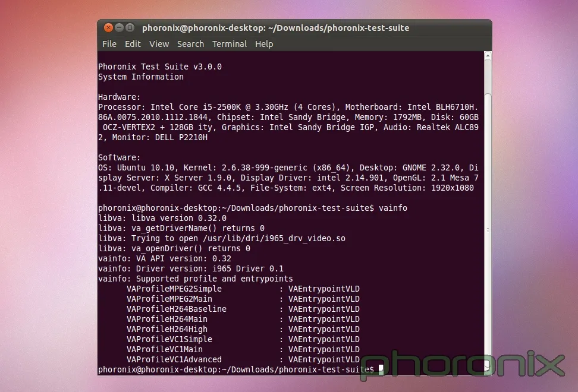Click 'OS: Ubuntu 10.10' text

136,168
